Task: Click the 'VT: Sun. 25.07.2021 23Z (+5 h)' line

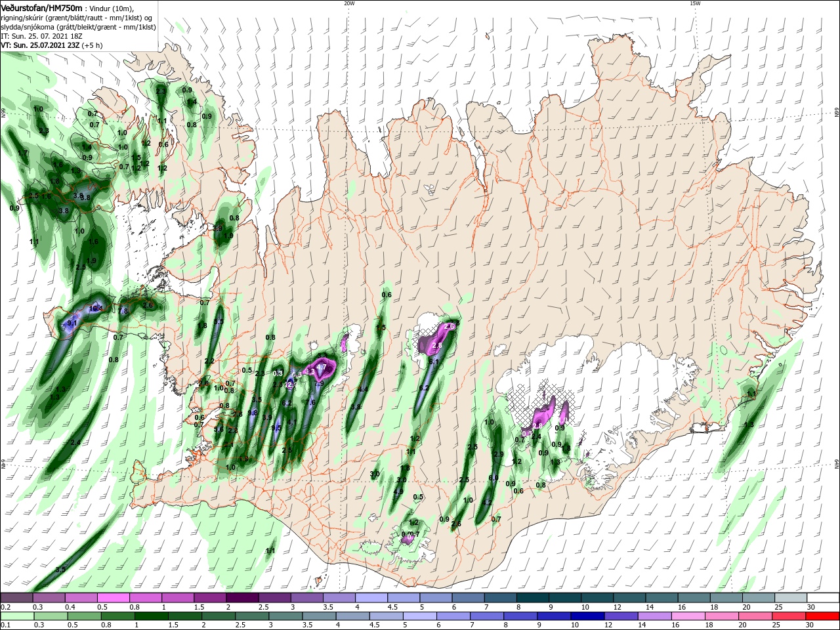Action: click(52, 46)
